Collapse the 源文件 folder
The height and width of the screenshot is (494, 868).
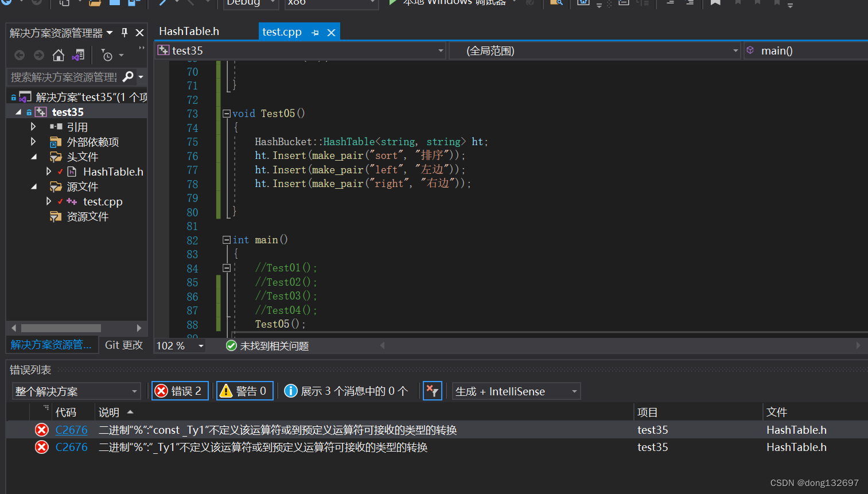(x=33, y=186)
